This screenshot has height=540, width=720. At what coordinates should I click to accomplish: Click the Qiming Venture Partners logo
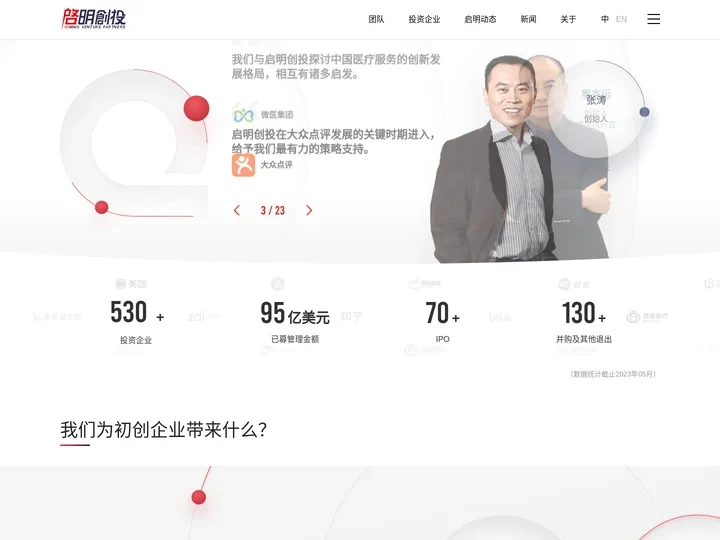94,19
